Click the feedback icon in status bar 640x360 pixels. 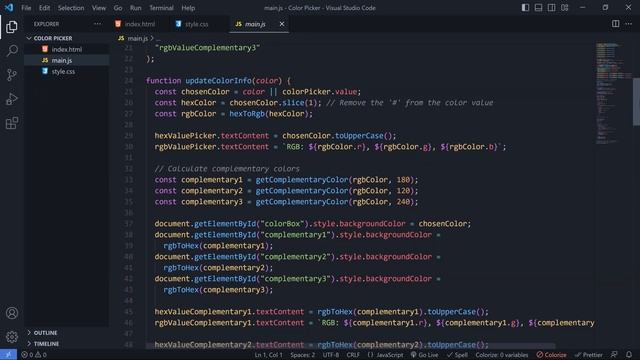(x=614, y=355)
